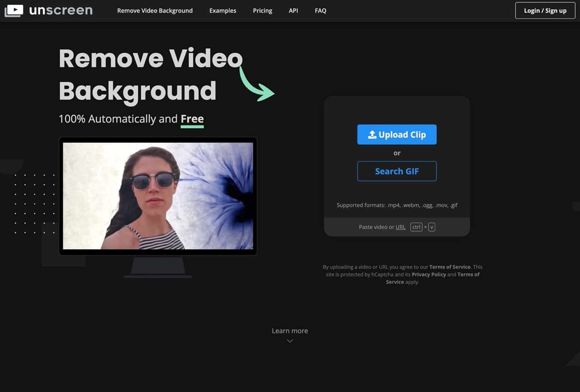The image size is (580, 392).
Task: Click the URL link in paste hint
Action: tap(401, 227)
